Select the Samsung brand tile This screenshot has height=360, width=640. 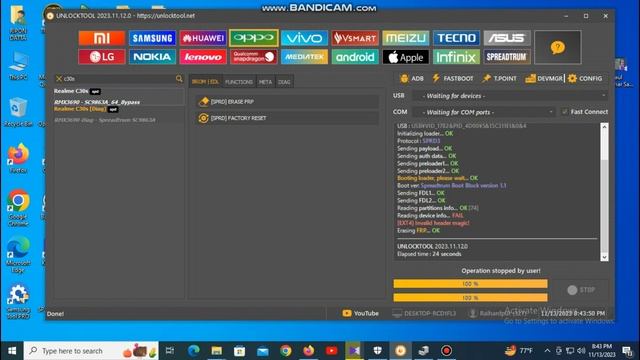click(x=152, y=38)
